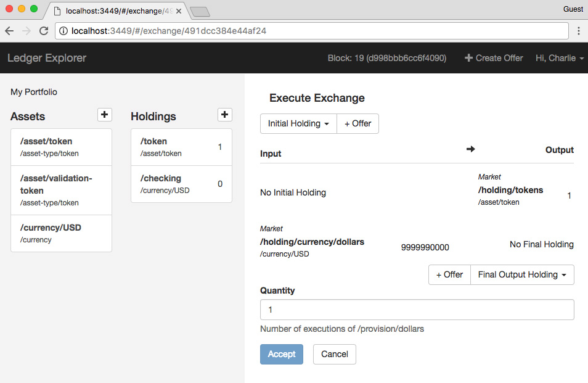Click Create Offer in the navbar
The width and height of the screenshot is (588, 383).
[494, 58]
